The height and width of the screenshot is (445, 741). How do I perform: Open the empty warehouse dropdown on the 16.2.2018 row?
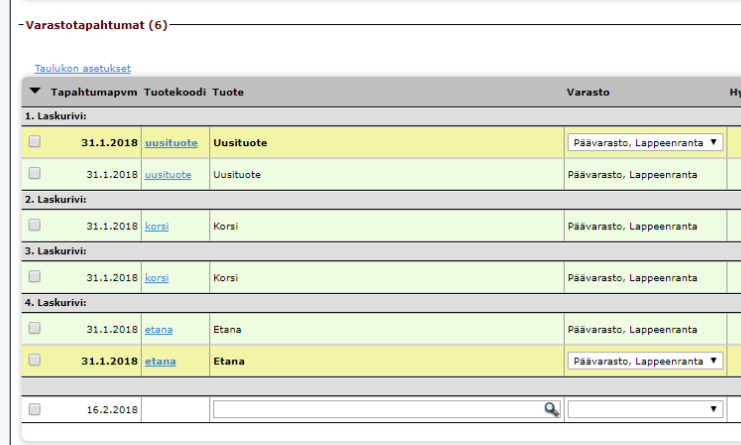pyautogui.click(x=645, y=409)
